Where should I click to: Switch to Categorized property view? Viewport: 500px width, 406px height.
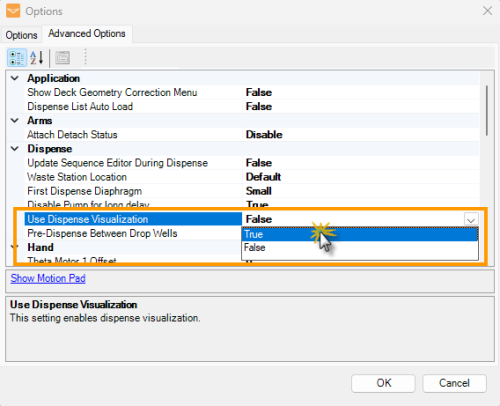(17, 58)
